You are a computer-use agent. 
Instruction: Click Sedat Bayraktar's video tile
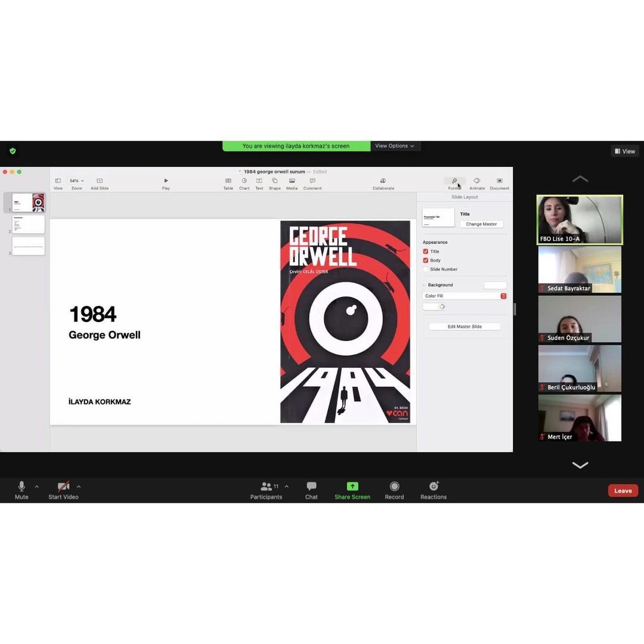(580, 270)
